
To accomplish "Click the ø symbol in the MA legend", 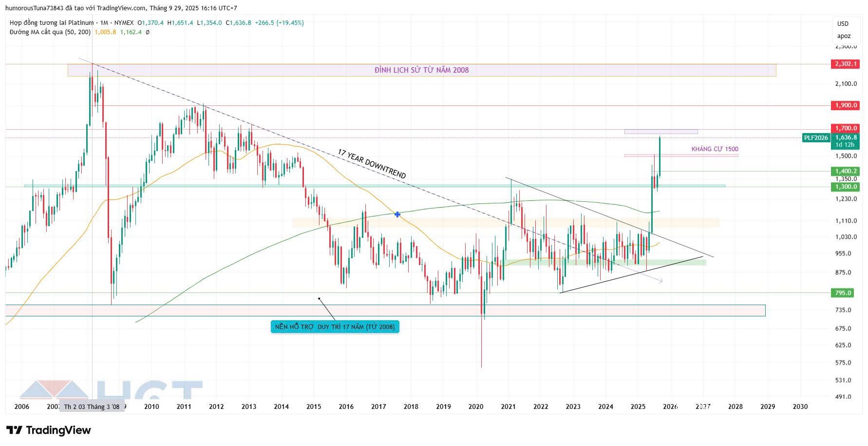I will pyautogui.click(x=148, y=32).
